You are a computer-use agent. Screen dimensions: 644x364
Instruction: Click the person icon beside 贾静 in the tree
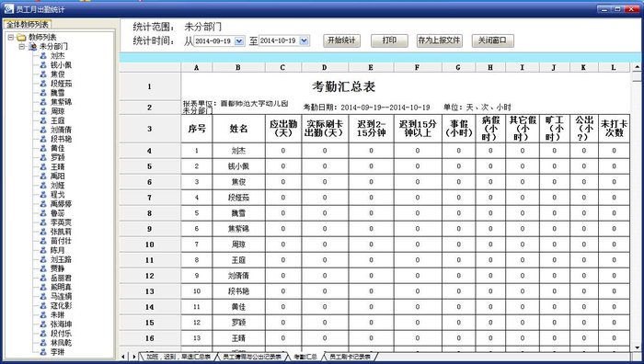click(x=43, y=268)
